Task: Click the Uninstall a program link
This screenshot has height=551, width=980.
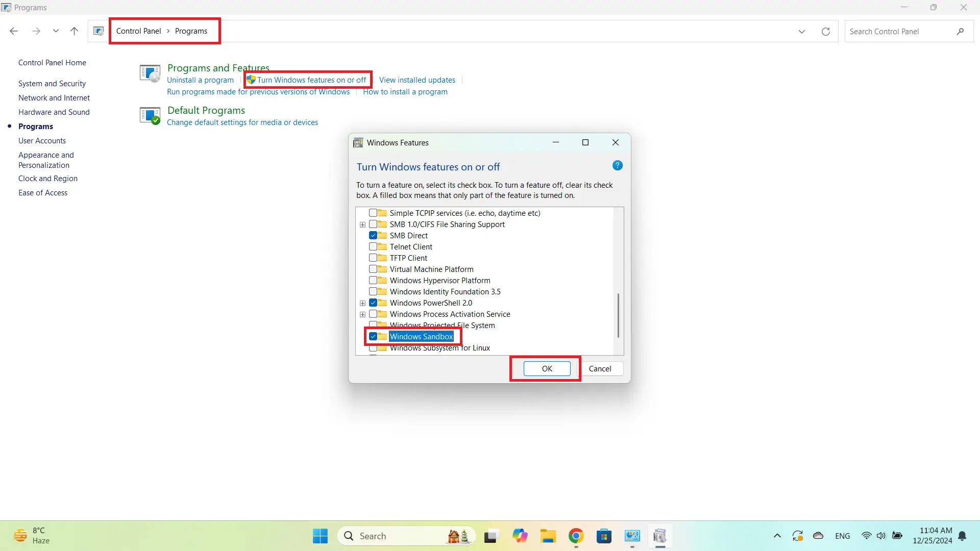Action: pos(200,80)
